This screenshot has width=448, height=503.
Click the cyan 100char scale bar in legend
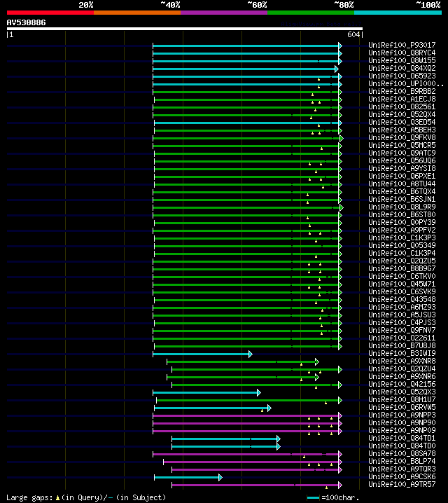point(313,498)
